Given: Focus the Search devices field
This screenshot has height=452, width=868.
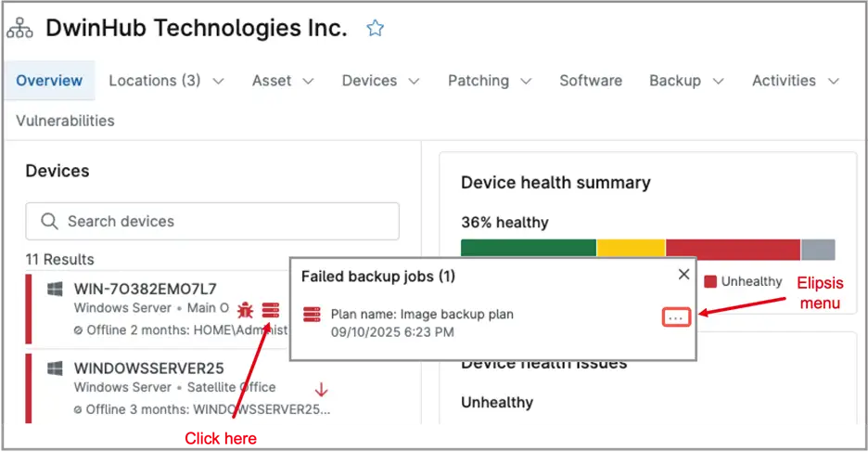Looking at the screenshot, I should click(x=212, y=222).
